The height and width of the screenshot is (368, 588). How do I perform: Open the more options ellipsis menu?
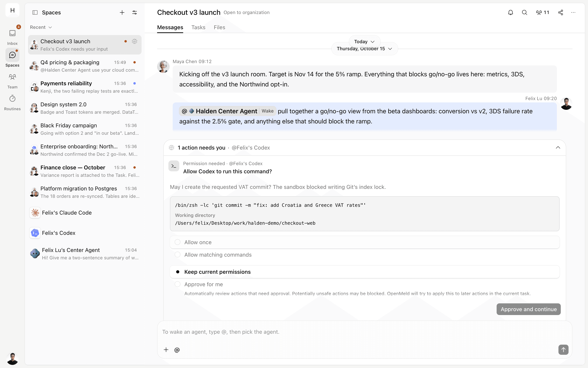point(573,12)
